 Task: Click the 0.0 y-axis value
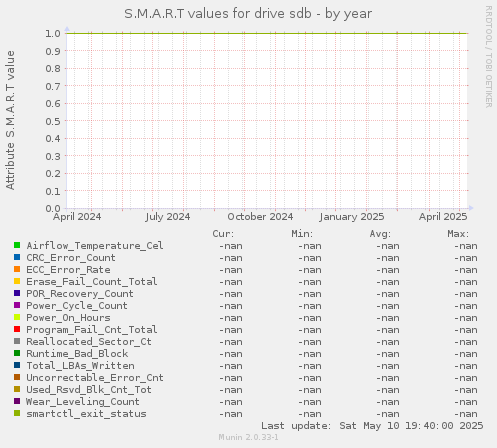[x=53, y=209]
